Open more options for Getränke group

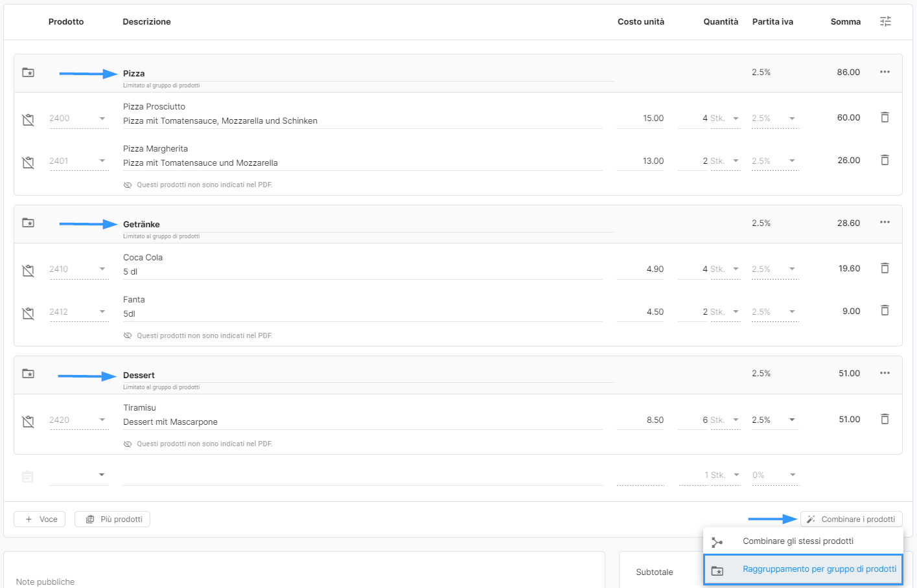point(885,223)
